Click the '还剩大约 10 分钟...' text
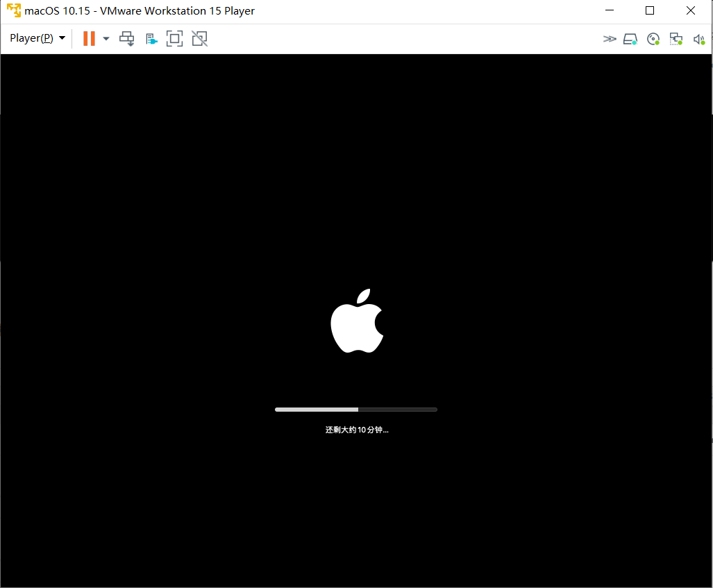This screenshot has width=713, height=588. click(357, 430)
